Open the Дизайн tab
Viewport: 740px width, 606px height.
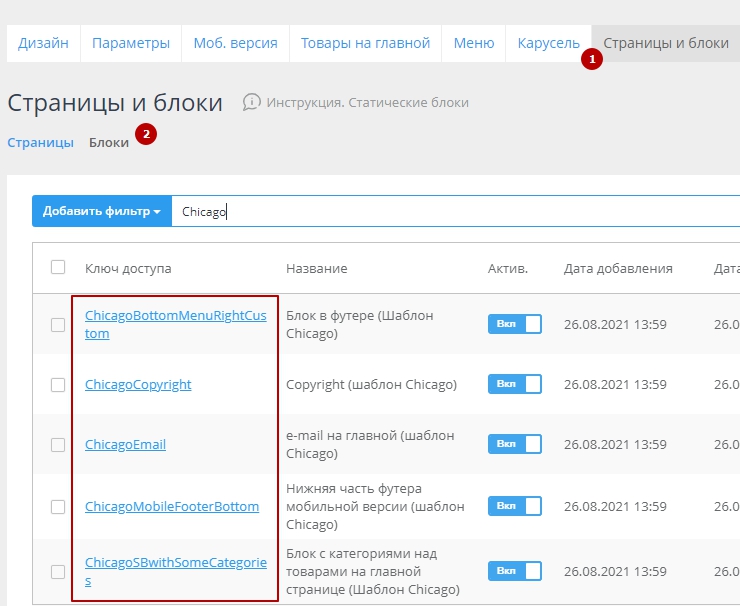point(43,43)
